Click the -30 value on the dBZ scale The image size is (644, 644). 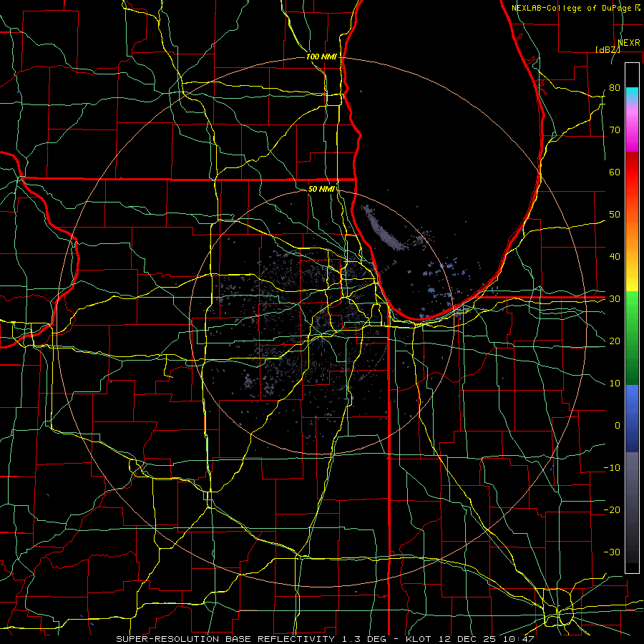click(612, 552)
